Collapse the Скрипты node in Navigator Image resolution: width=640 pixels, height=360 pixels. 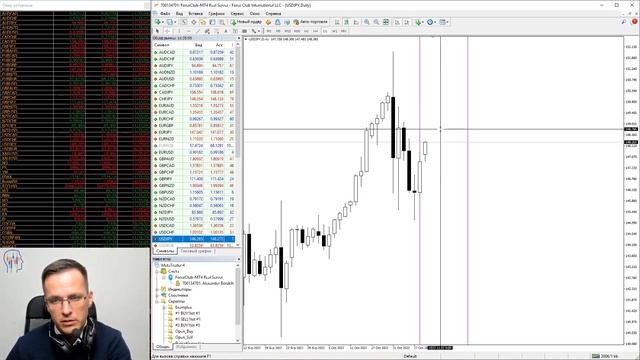(x=157, y=301)
